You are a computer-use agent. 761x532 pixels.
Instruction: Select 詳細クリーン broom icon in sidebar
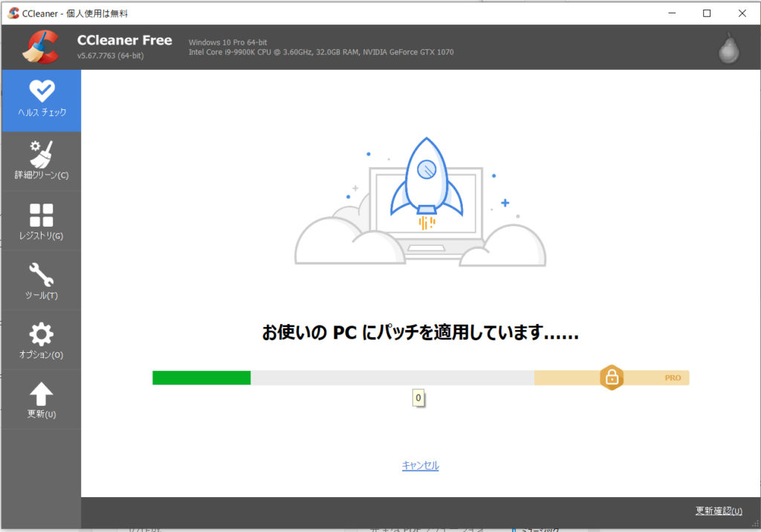(x=42, y=154)
